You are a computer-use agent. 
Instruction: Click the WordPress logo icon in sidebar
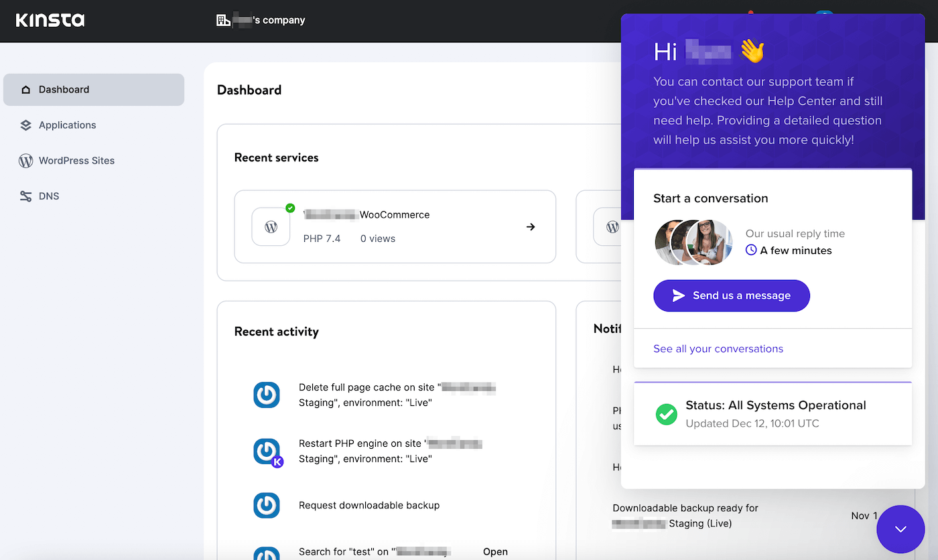coord(25,161)
